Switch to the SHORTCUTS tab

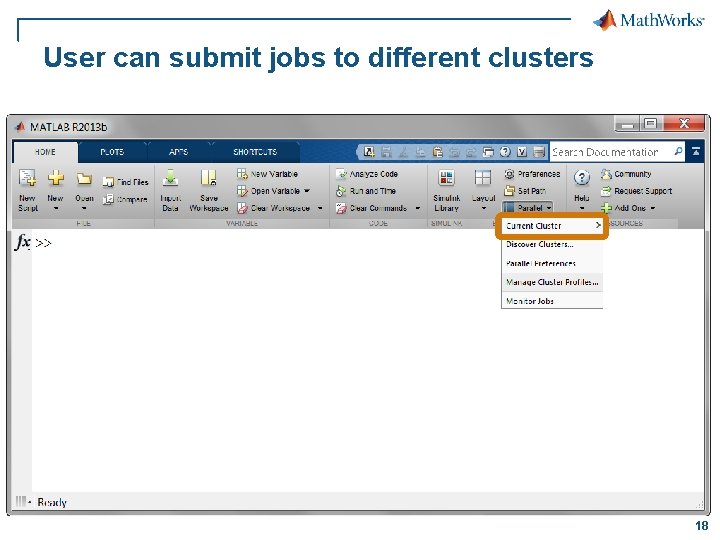point(255,152)
